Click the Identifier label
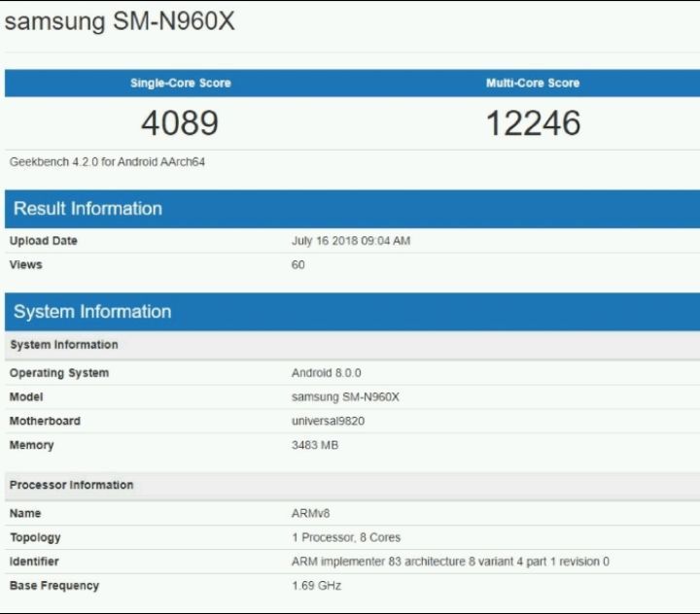700x614 pixels. [34, 562]
